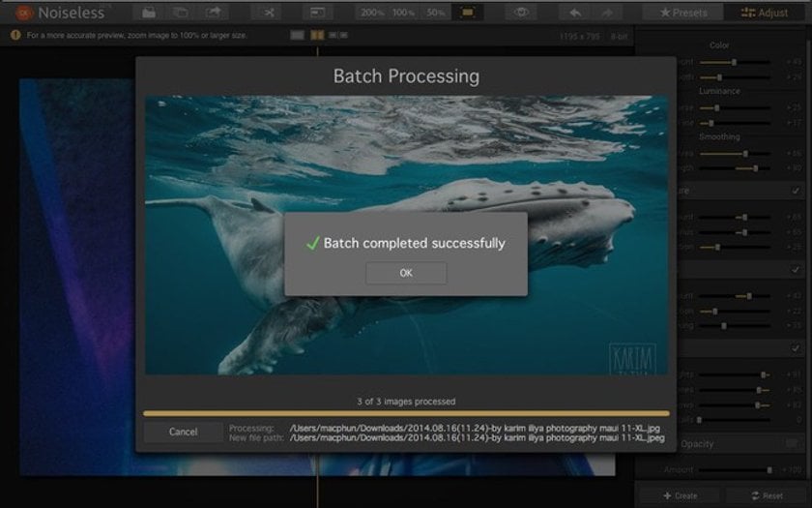This screenshot has height=508, width=812.
Task: Adjust the upper slider under Color
Action: click(735, 62)
